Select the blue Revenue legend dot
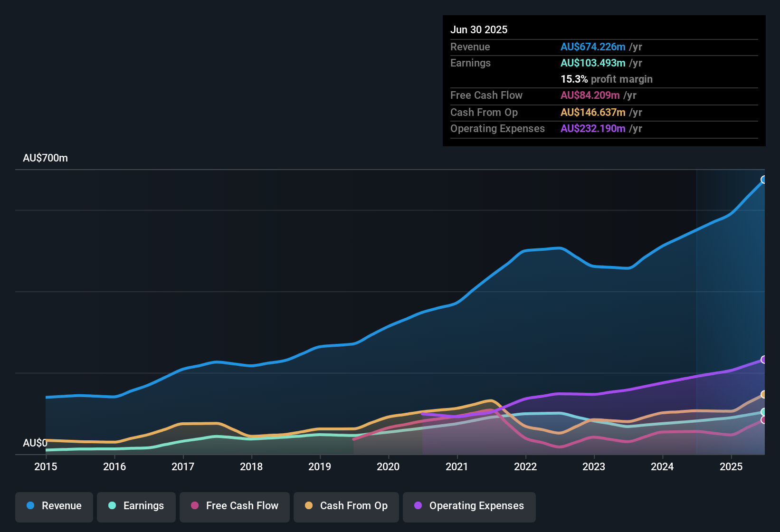This screenshot has height=532, width=780. click(x=29, y=506)
